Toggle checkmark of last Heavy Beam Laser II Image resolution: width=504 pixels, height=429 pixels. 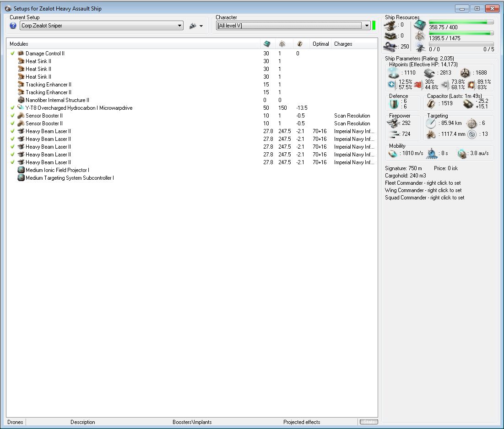point(12,162)
